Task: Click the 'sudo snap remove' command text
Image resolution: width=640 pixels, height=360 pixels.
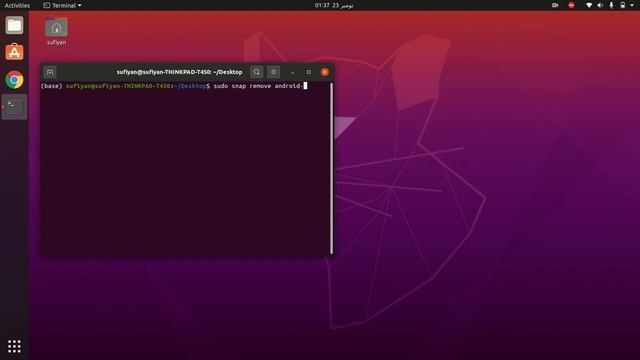Action: 242,86
